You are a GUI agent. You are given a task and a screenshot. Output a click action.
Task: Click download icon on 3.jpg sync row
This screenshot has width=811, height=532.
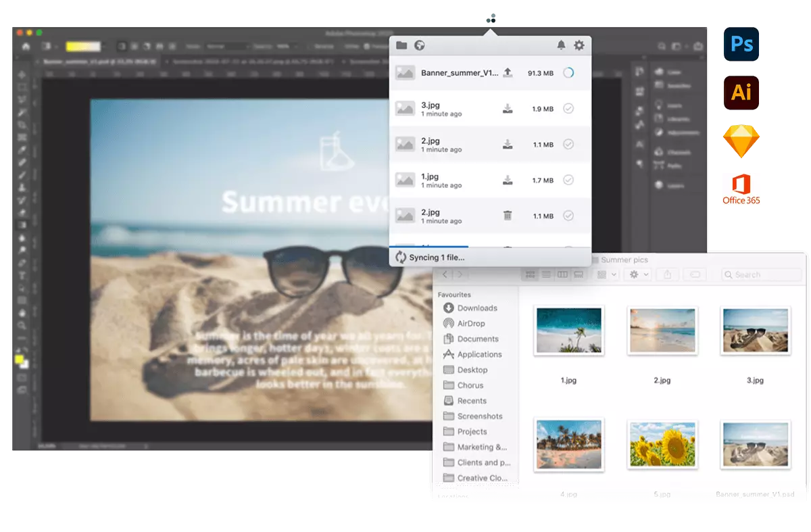(x=508, y=108)
